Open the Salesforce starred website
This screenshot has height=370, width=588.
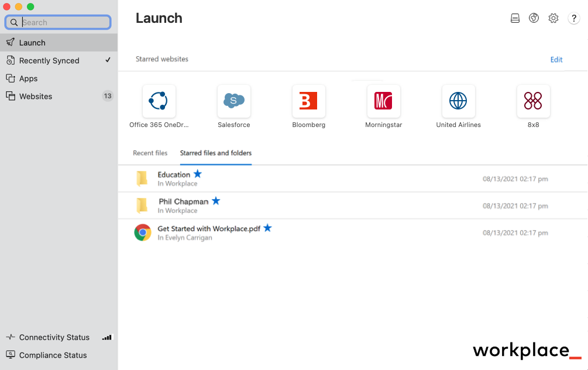(x=233, y=101)
